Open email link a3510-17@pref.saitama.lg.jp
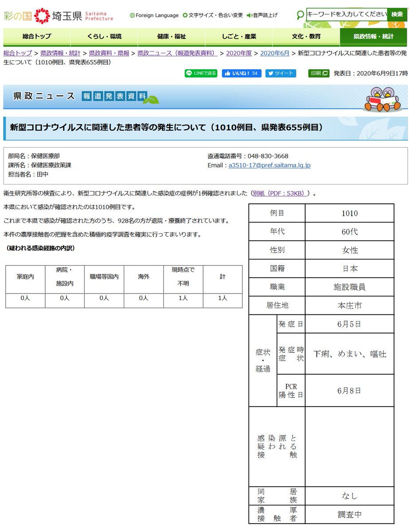409x532 pixels. point(269,165)
